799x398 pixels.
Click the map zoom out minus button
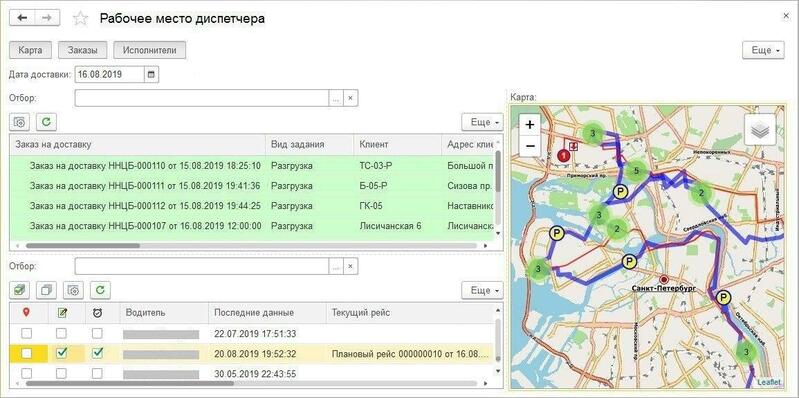(x=530, y=146)
